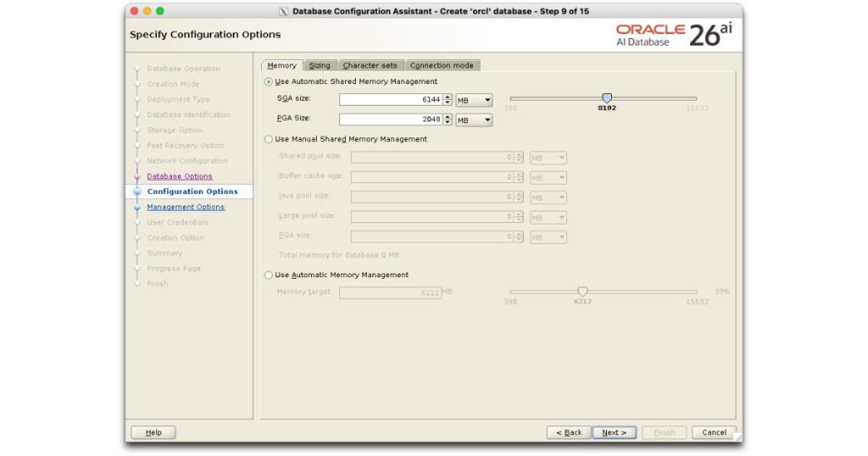The width and height of the screenshot is (868, 456).
Task: Click the X11 icon in title bar
Action: point(283,11)
